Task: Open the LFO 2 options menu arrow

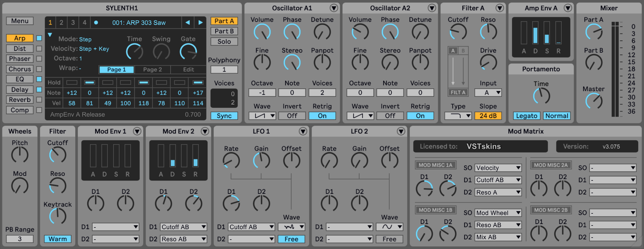Action: click(401, 131)
